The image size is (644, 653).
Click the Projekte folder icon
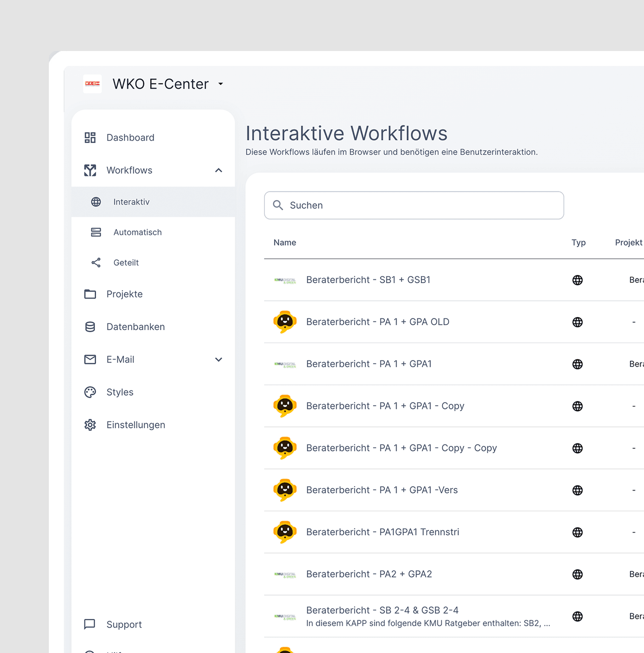pyautogui.click(x=90, y=294)
